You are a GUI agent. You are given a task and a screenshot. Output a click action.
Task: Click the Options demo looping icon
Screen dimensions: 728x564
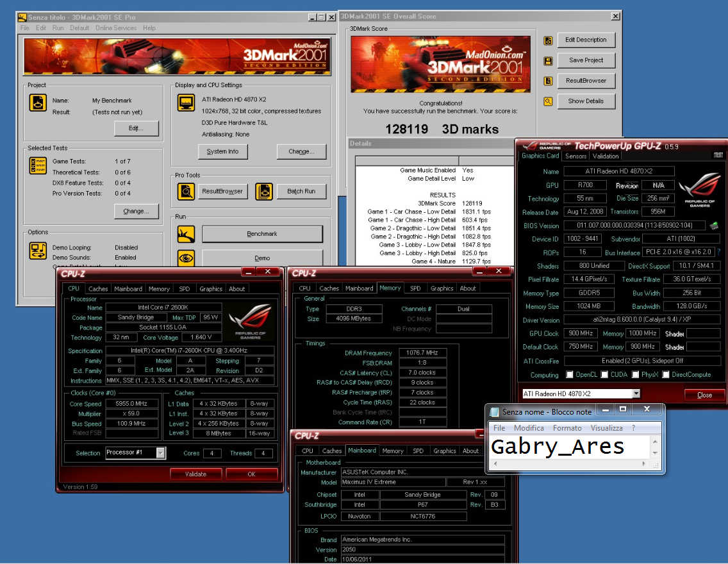point(38,251)
